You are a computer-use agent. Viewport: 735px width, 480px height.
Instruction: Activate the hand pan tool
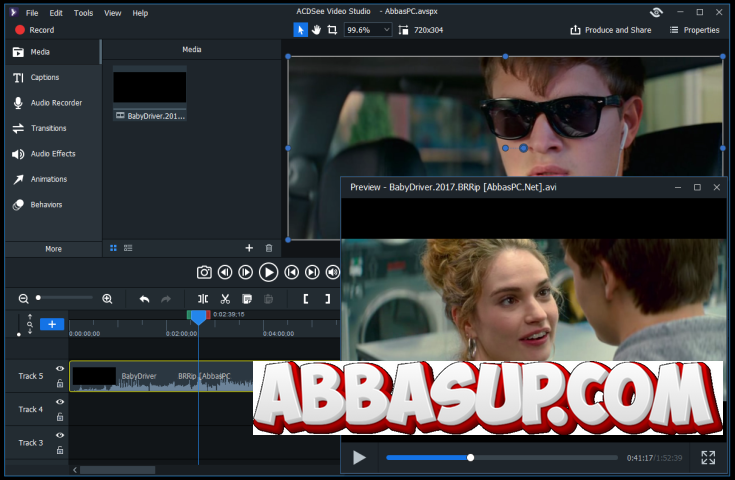click(x=317, y=30)
